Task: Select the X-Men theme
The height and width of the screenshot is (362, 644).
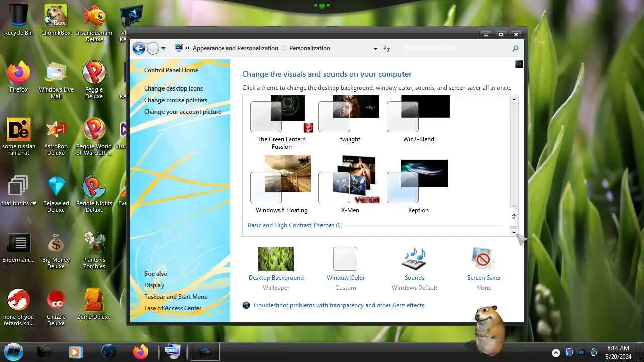Action: (x=350, y=185)
